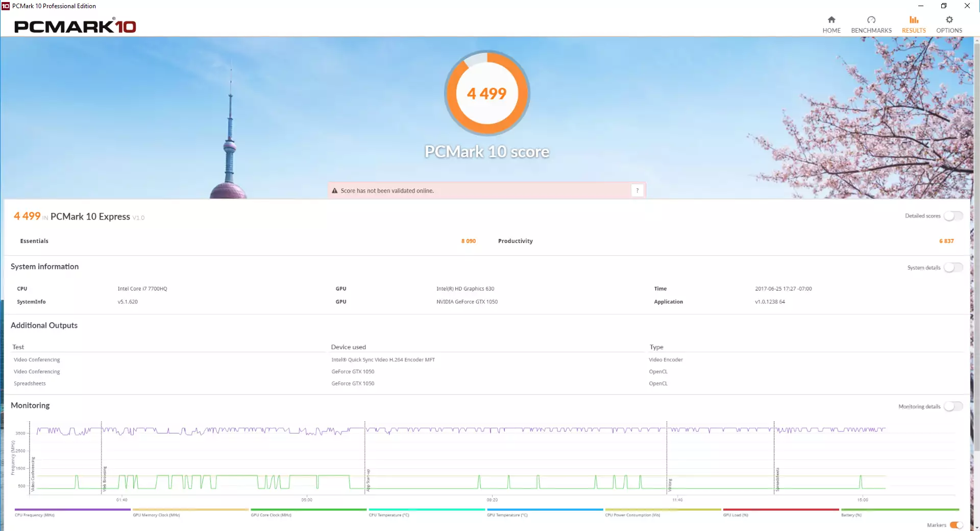Switch on Monitoring details toggle

(x=953, y=406)
